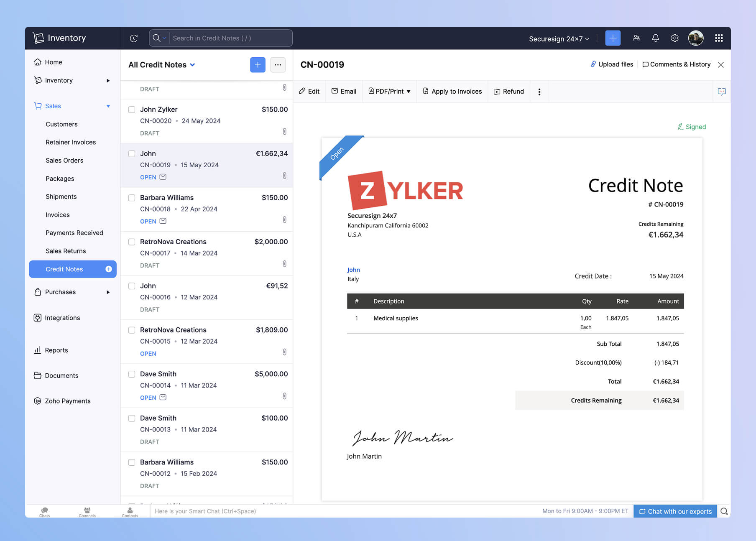Open the blue quick-create plus button
The width and height of the screenshot is (756, 541).
(x=613, y=38)
